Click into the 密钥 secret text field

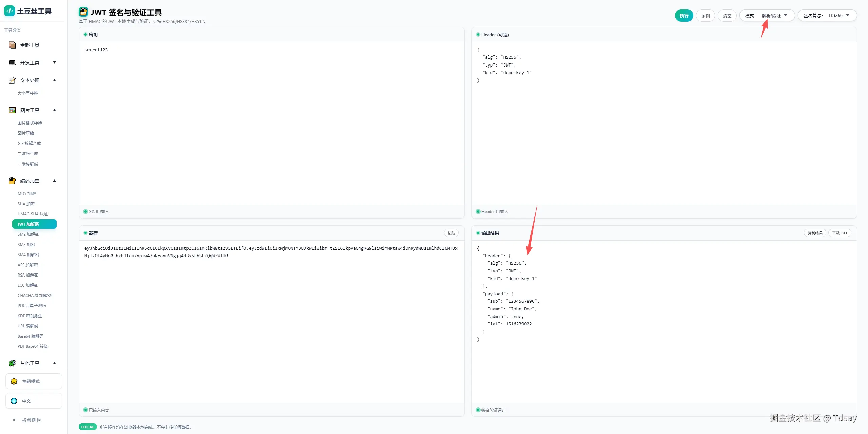pos(271,122)
